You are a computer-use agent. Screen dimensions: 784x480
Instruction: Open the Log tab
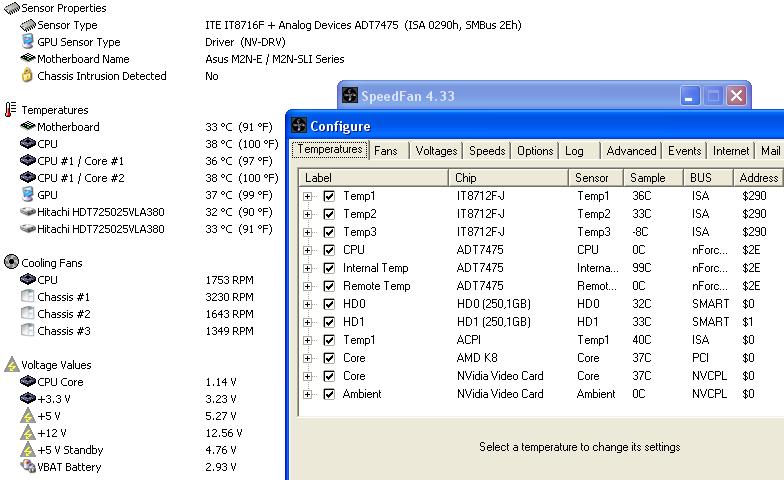pos(579,150)
